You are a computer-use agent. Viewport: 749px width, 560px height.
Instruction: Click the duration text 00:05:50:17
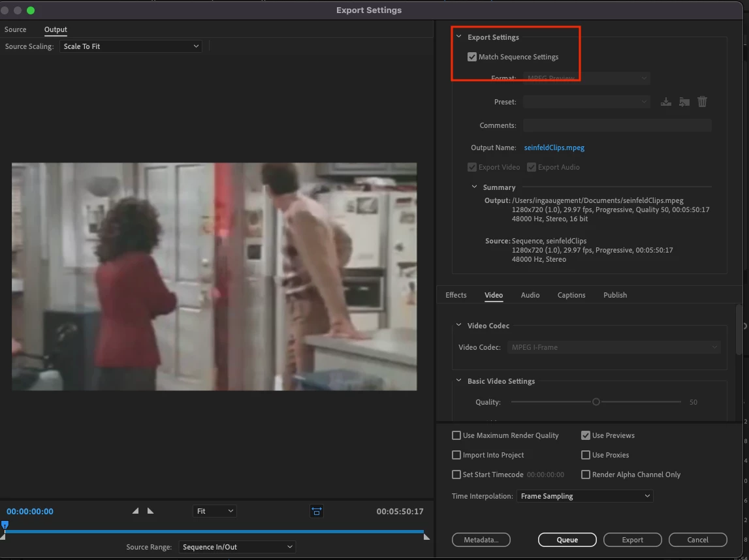point(400,511)
